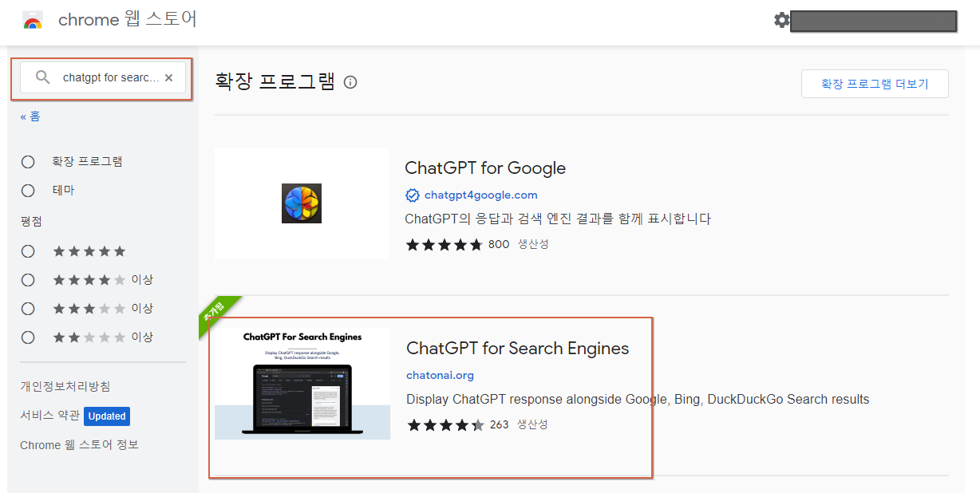Select the 확장 프로그램 radio filter

[x=28, y=162]
